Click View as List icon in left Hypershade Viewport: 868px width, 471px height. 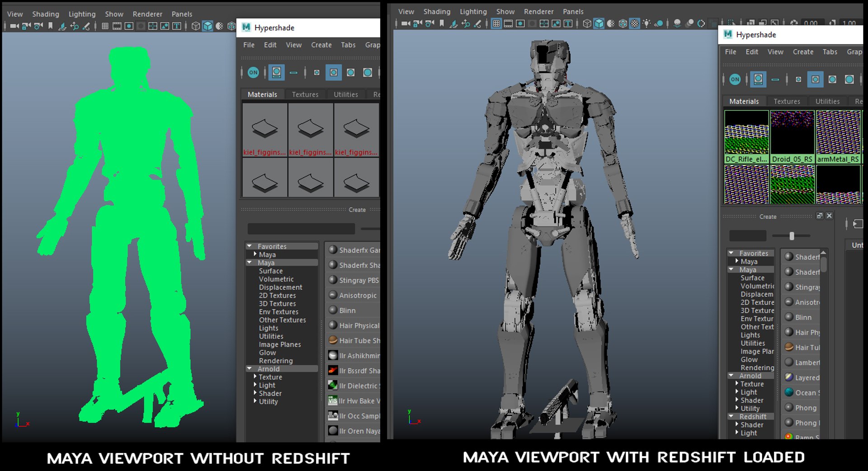[294, 72]
